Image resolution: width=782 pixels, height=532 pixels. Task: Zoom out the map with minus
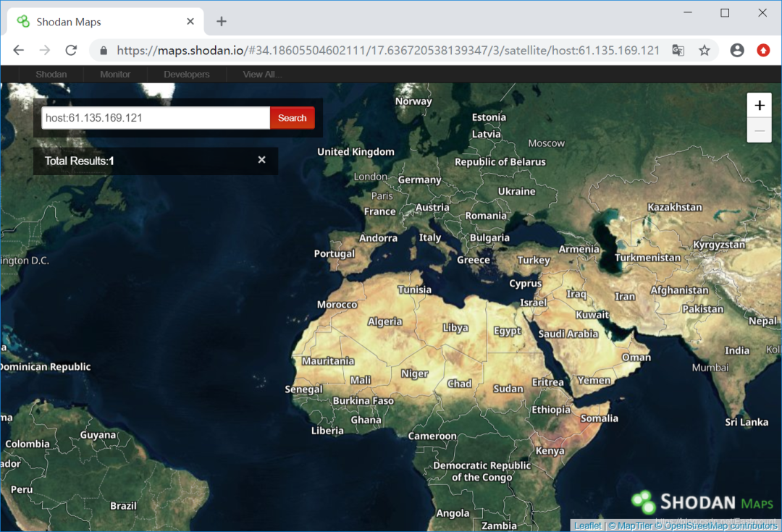point(760,130)
